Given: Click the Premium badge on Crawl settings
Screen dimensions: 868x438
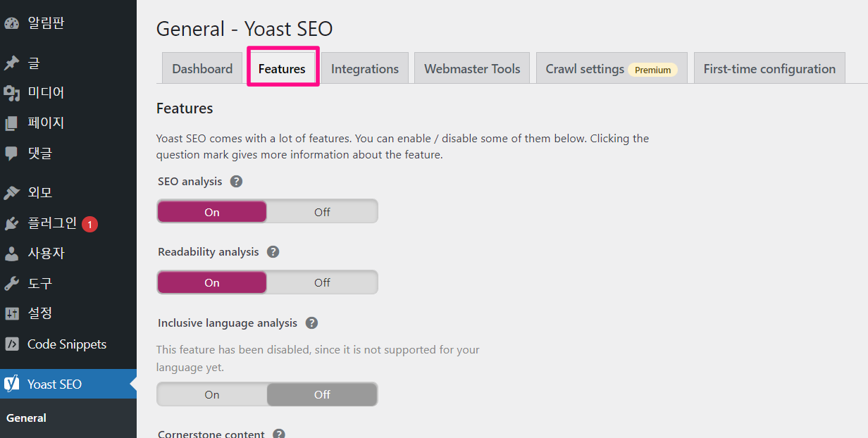Looking at the screenshot, I should tap(652, 70).
